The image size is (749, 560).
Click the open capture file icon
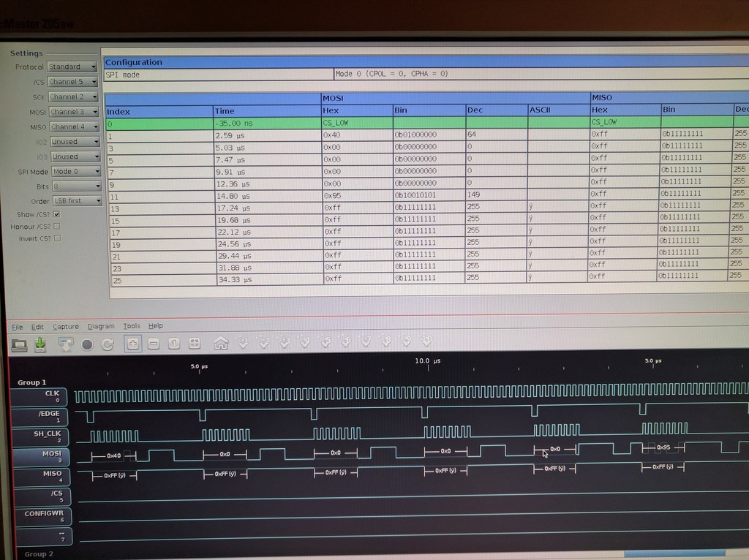point(20,344)
